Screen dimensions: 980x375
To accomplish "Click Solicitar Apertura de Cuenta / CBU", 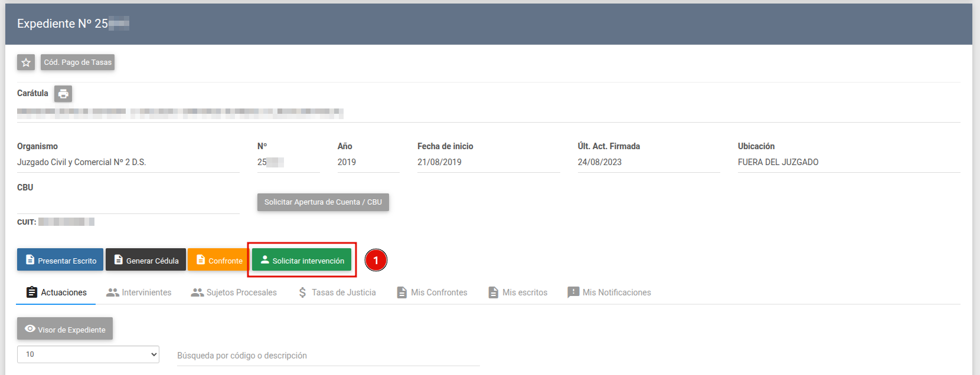I will pyautogui.click(x=323, y=202).
